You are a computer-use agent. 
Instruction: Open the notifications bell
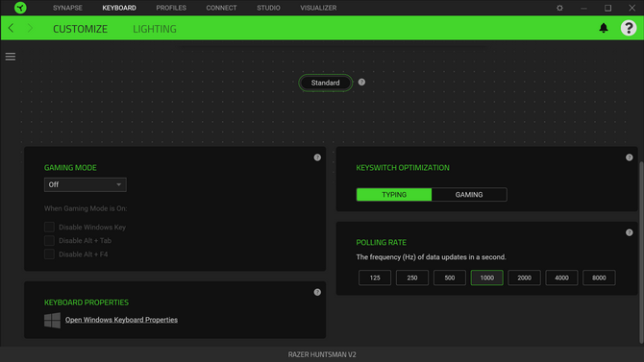coord(604,28)
